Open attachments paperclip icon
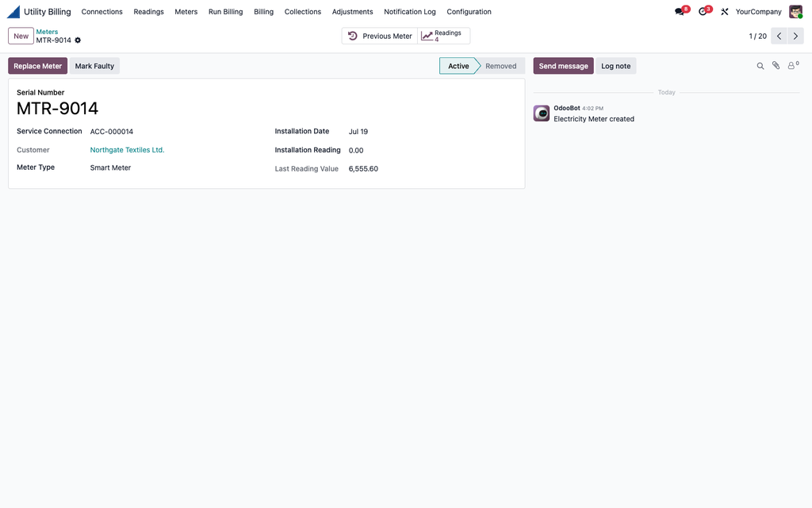The width and height of the screenshot is (812, 508). click(776, 65)
